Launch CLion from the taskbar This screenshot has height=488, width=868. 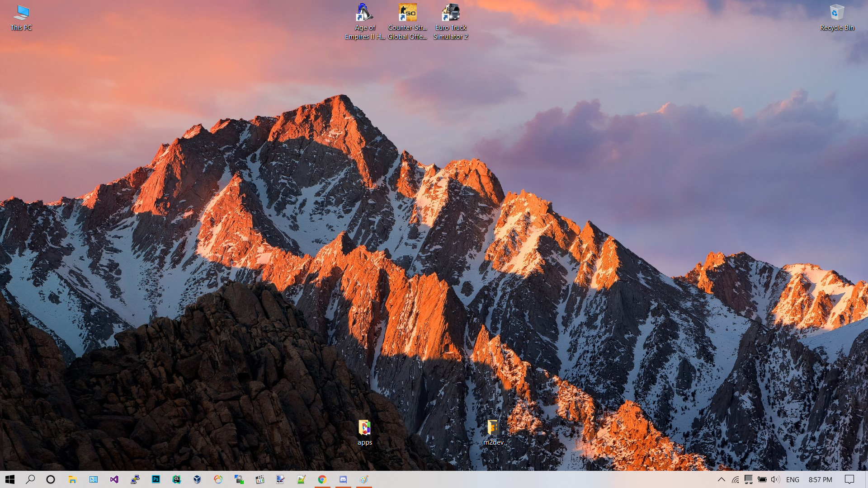[x=176, y=479]
